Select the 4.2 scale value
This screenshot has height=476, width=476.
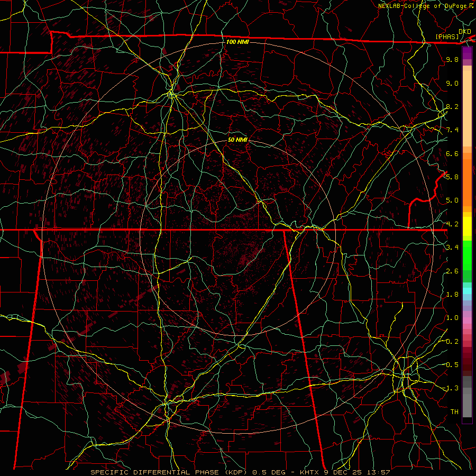pyautogui.click(x=452, y=224)
